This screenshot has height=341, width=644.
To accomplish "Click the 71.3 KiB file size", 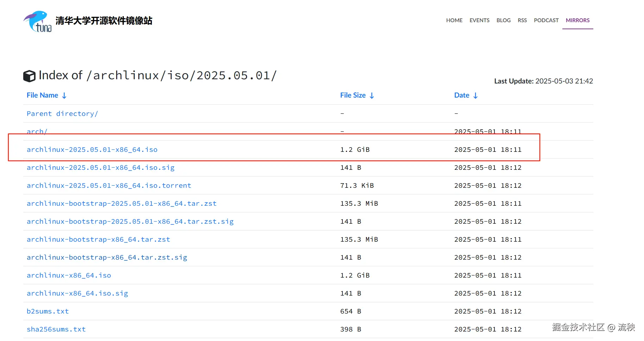I will pos(357,185).
